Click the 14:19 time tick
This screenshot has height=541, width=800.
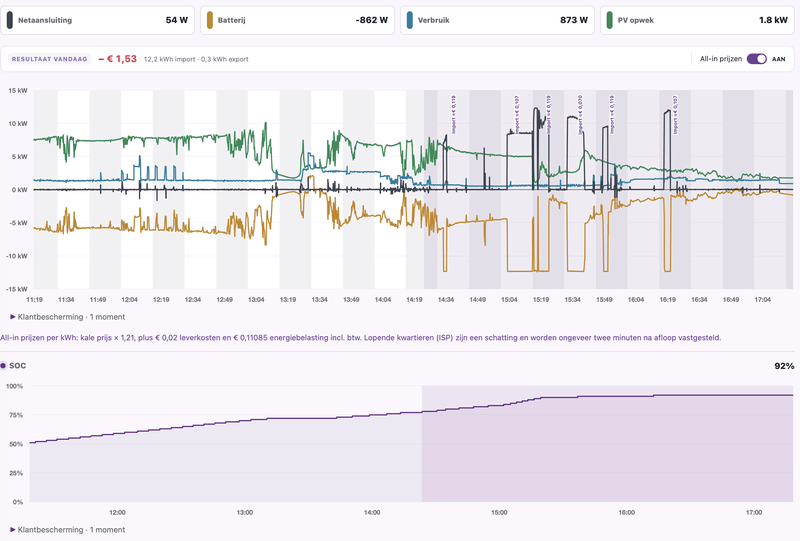coord(414,300)
